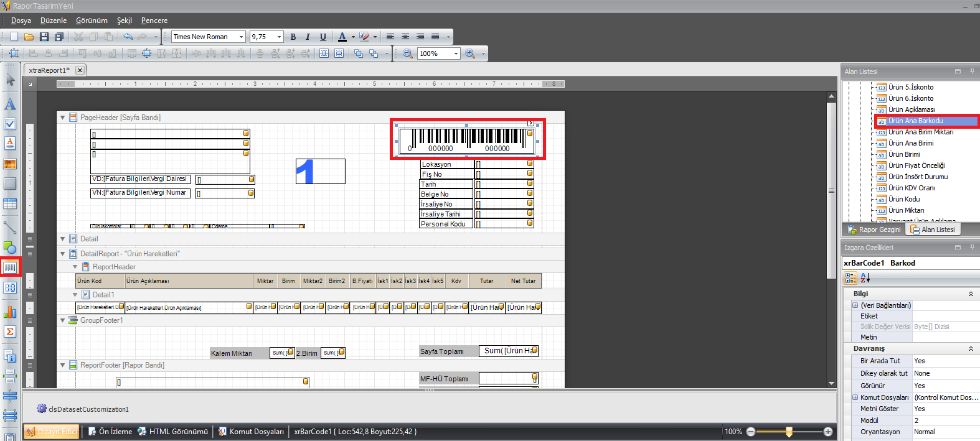
Task: Open the font color picker
Action: tap(353, 37)
